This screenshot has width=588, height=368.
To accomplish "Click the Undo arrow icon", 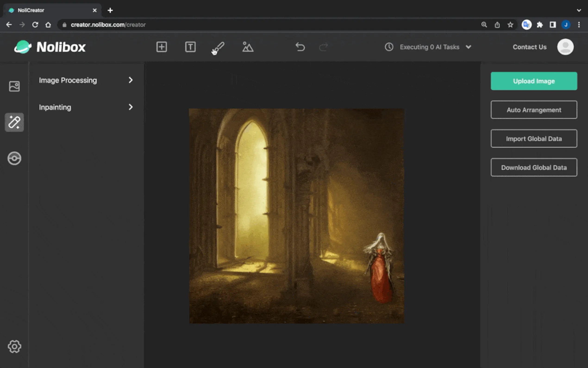I will click(x=300, y=47).
